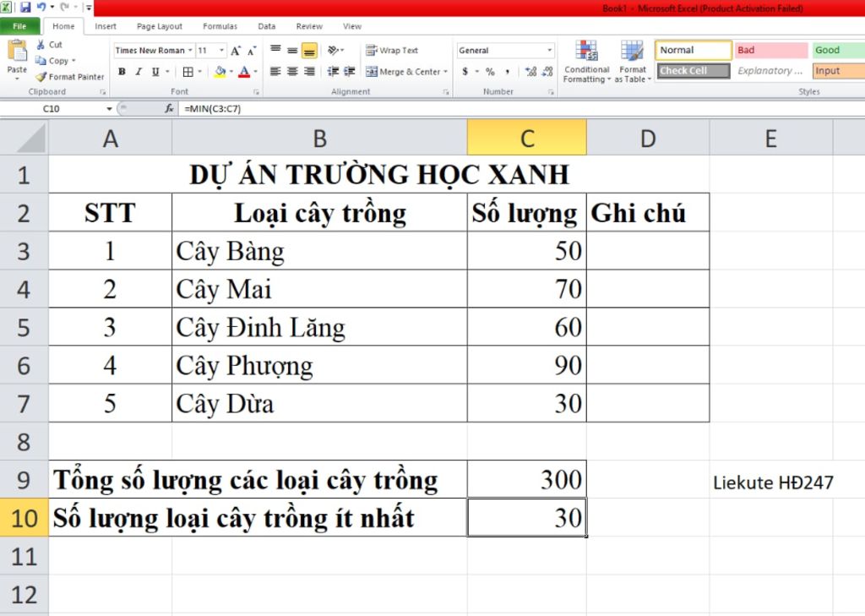Apply the Check Cell style

coord(694,71)
